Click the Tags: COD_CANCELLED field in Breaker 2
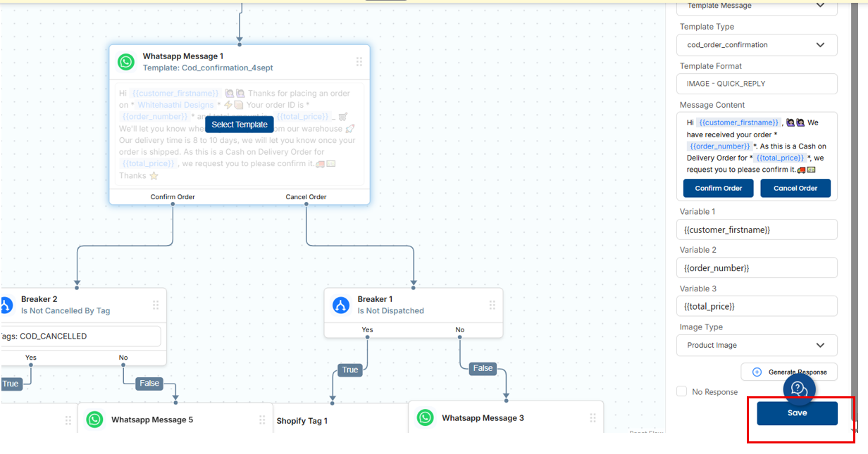The width and height of the screenshot is (868, 454). click(80, 336)
